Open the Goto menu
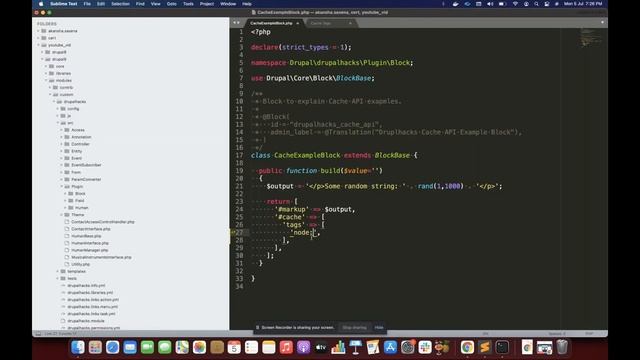This screenshot has height=360, width=640. tap(171, 4)
